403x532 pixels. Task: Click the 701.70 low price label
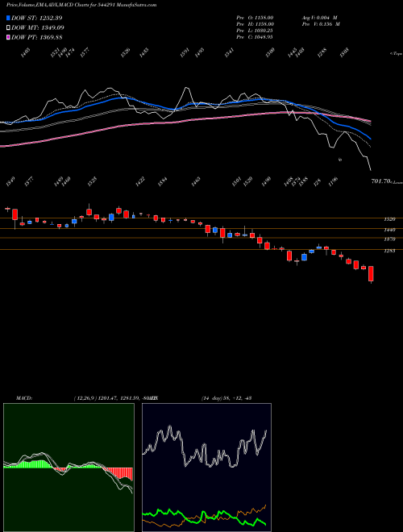click(381, 181)
